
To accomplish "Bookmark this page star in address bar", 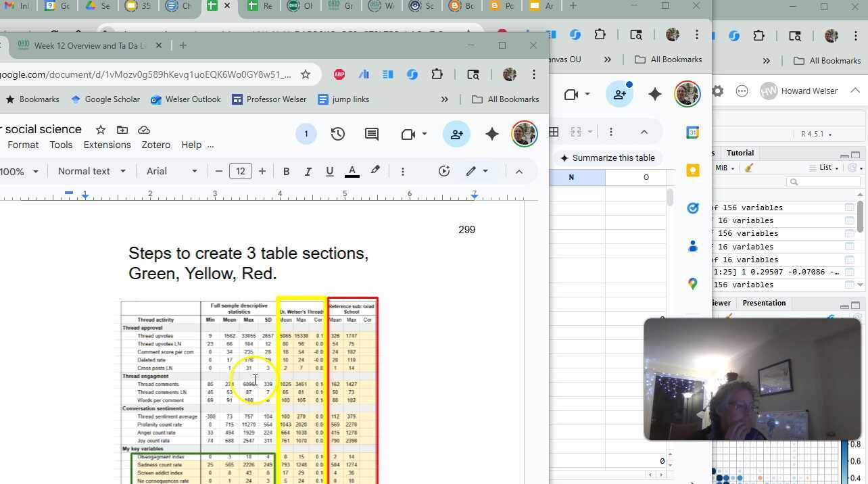I will [306, 74].
